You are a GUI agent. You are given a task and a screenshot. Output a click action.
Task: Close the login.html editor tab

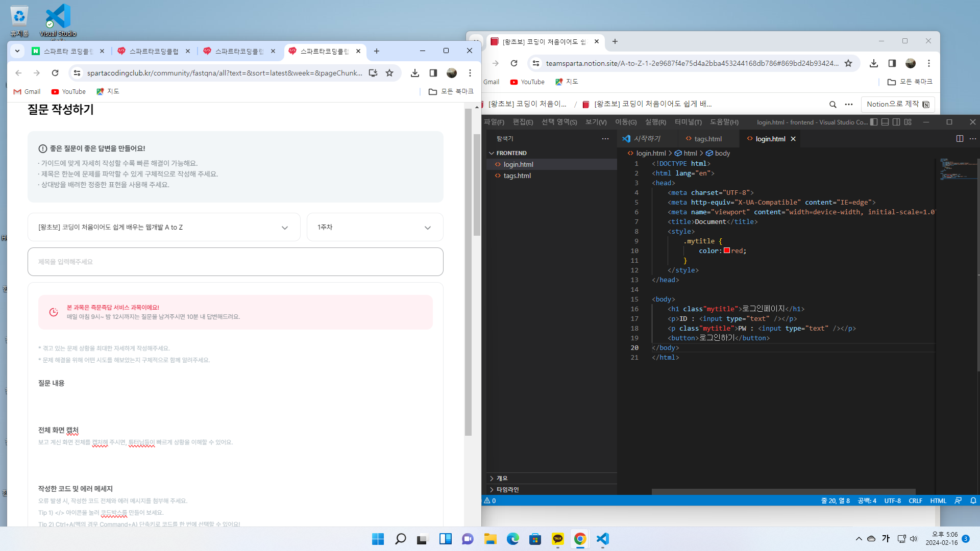[x=793, y=139]
